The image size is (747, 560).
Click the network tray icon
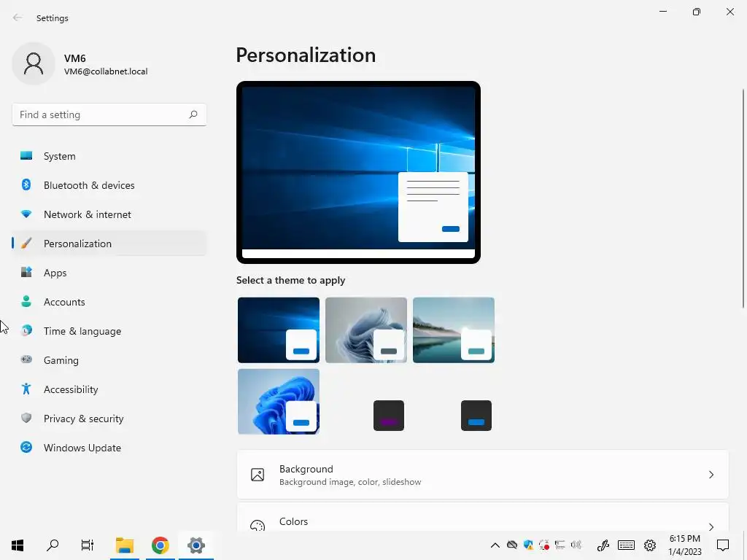[x=560, y=545]
